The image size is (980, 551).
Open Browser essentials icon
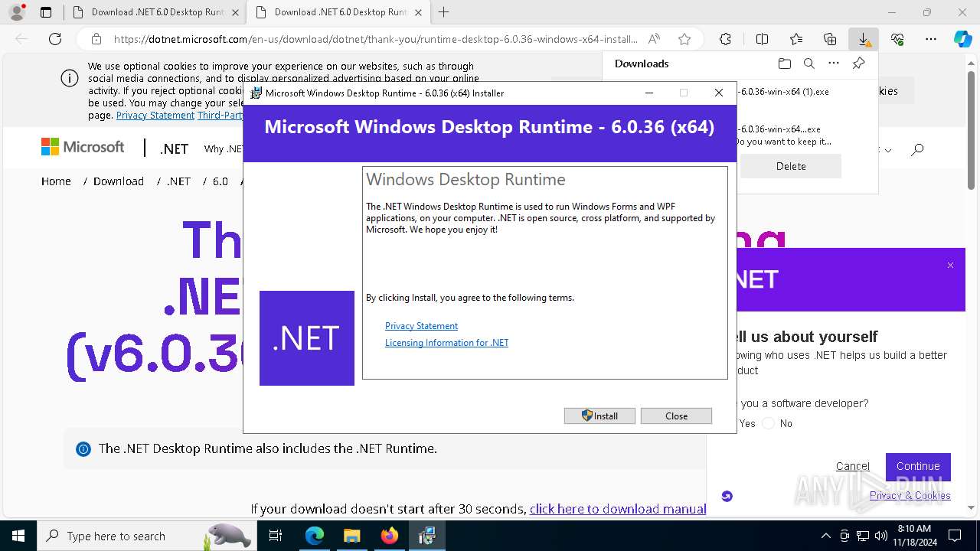[x=897, y=39]
